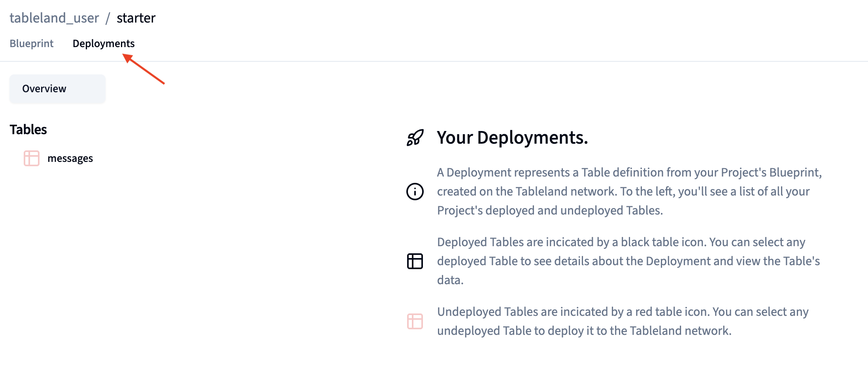Click the red undeployed table icon in legend
The width and height of the screenshot is (868, 376).
coord(415,321)
